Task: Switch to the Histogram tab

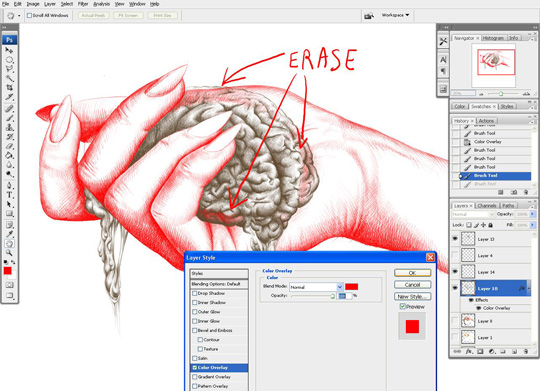Action: click(x=493, y=38)
